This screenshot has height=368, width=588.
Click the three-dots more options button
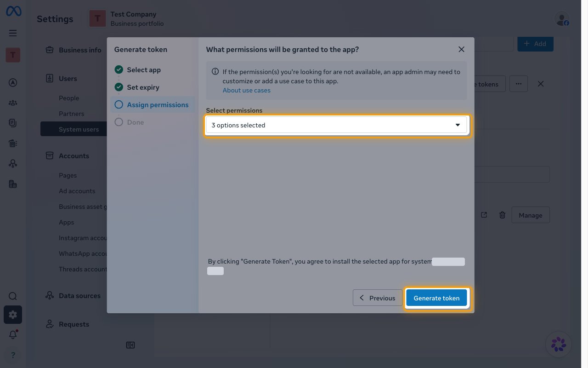(x=519, y=84)
